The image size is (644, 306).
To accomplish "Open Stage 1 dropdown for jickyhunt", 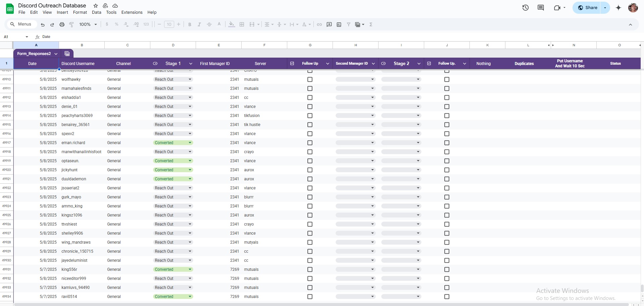I will (190, 170).
